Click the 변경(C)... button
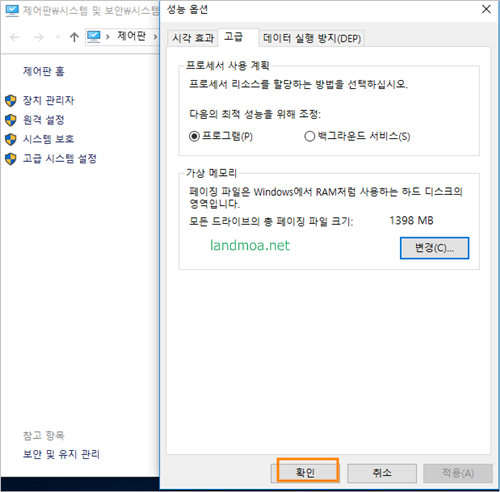 tap(434, 248)
